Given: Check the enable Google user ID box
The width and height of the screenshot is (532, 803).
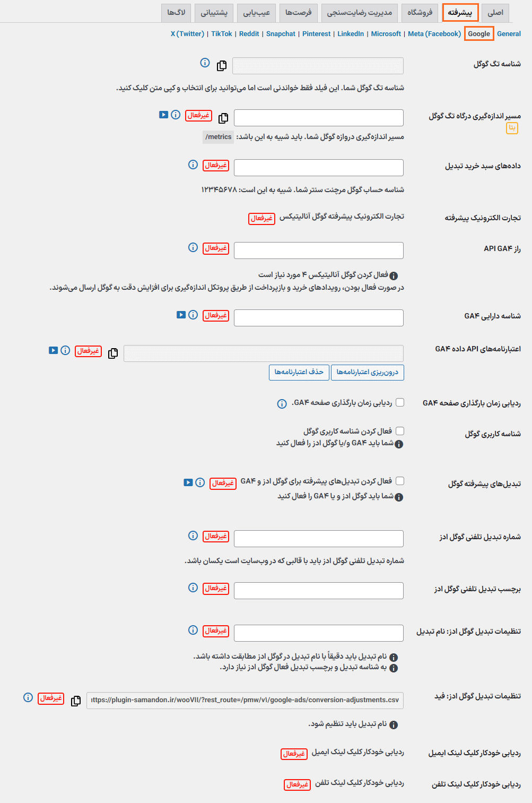Looking at the screenshot, I should point(400,430).
